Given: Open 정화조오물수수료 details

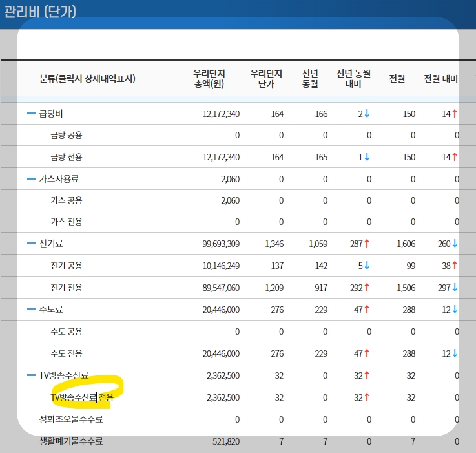Looking at the screenshot, I should click(71, 419).
